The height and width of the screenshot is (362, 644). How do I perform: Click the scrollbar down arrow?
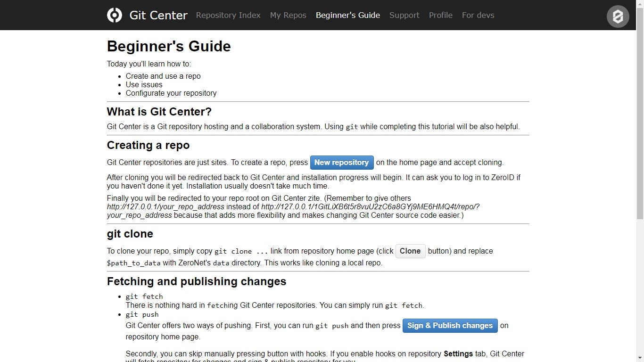click(640, 358)
